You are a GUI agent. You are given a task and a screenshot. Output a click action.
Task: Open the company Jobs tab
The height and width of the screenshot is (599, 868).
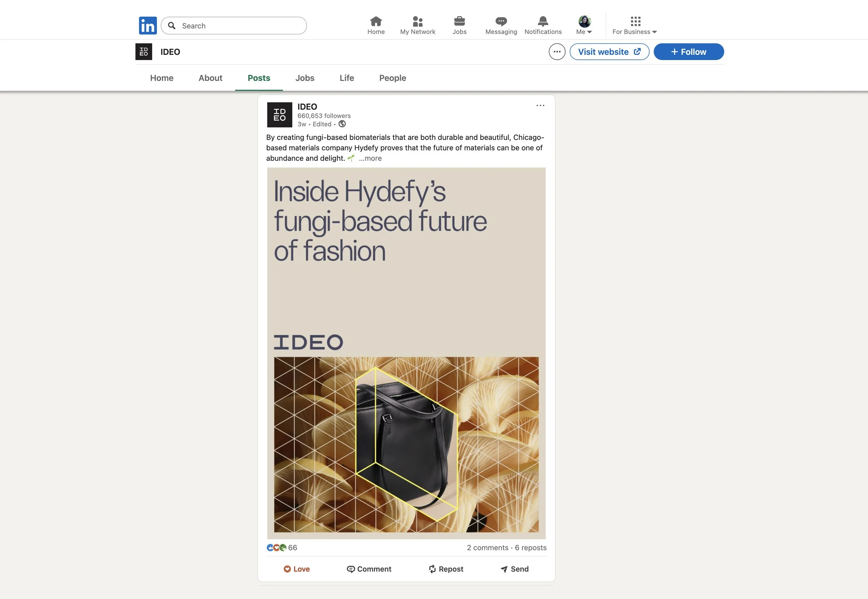[x=305, y=78]
